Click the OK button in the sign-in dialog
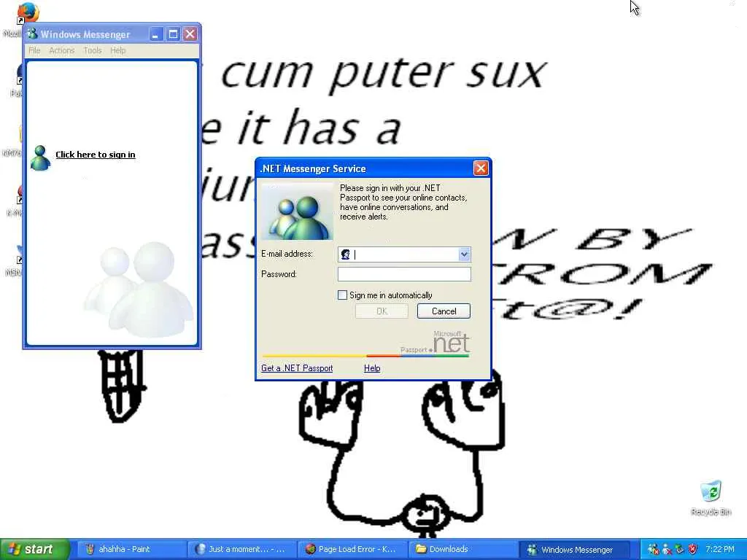Viewport: 747px width, 560px height. coord(382,311)
